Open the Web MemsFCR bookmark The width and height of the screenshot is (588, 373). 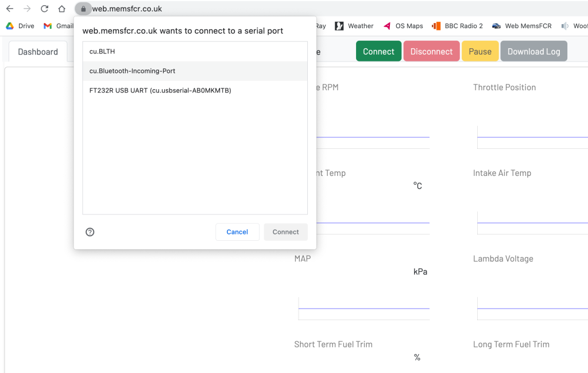click(522, 26)
